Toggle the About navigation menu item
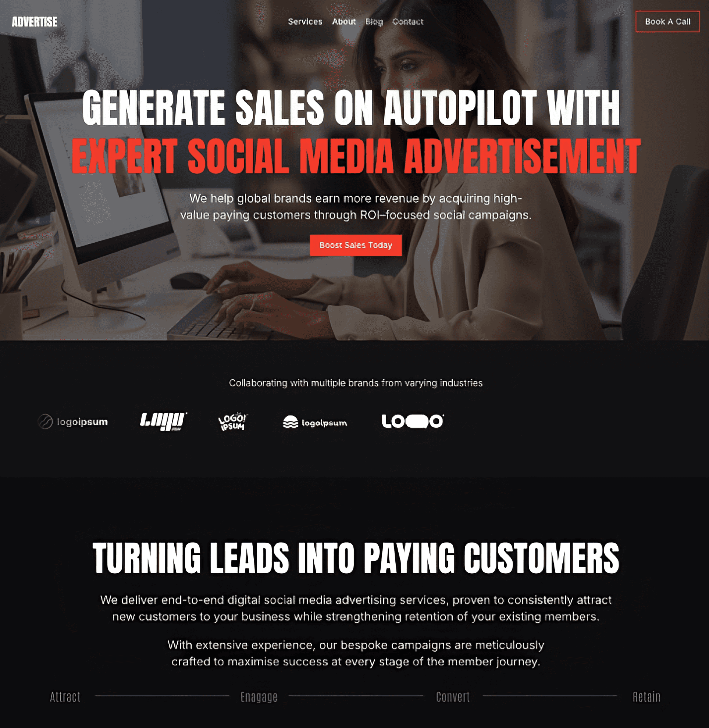This screenshot has height=728, width=709. (x=344, y=21)
